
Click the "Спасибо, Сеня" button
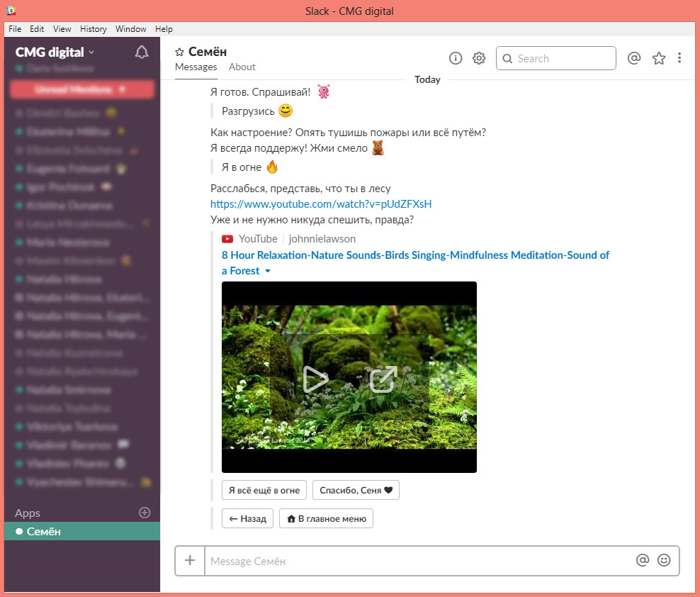356,490
